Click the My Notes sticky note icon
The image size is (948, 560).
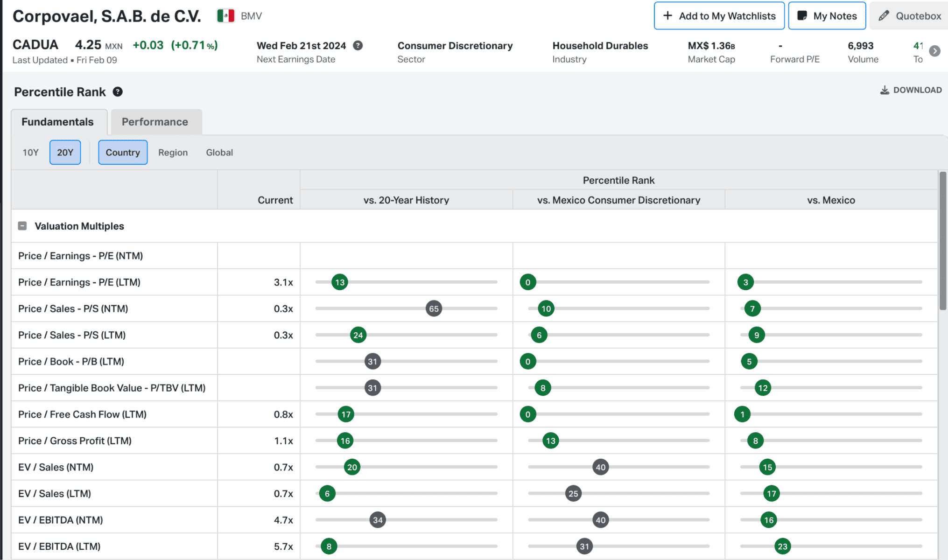coord(802,16)
